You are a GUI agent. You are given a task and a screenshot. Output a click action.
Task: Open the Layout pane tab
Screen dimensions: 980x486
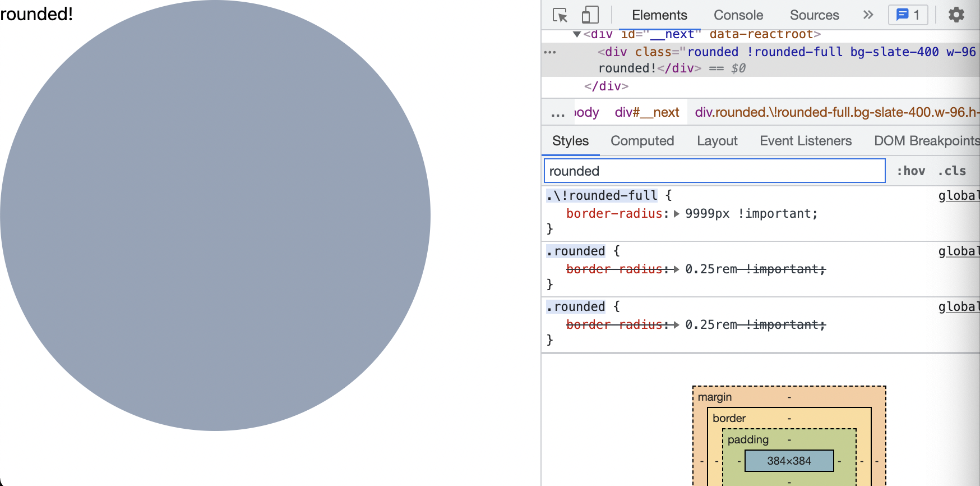717,141
